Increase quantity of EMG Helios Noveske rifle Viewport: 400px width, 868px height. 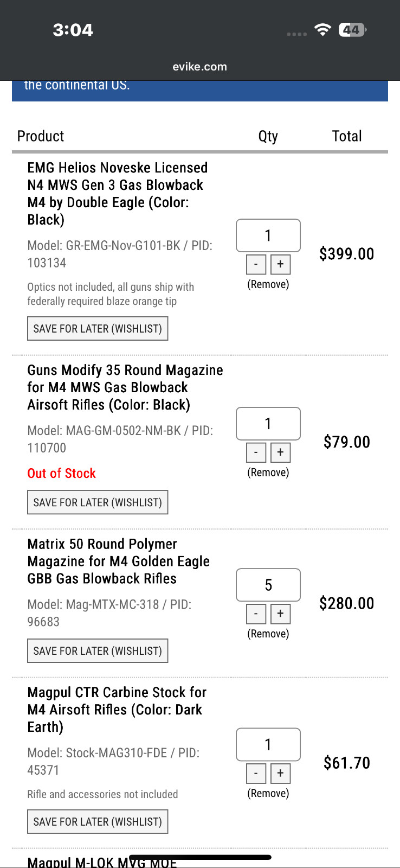280,264
